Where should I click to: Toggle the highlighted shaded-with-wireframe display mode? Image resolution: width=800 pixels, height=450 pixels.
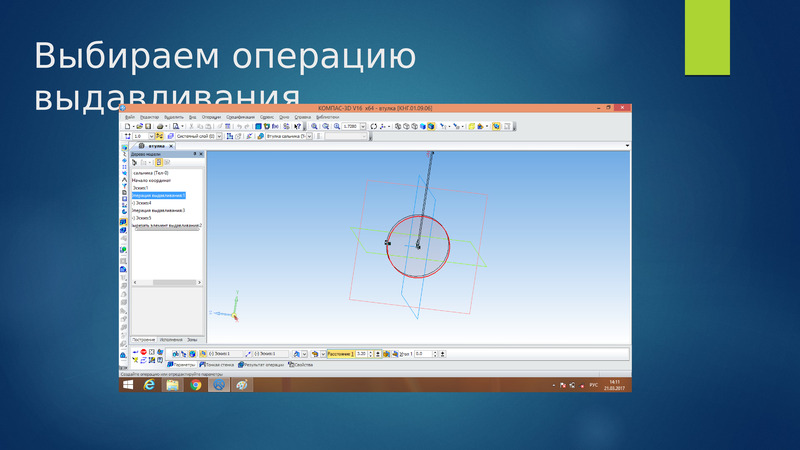(x=431, y=126)
